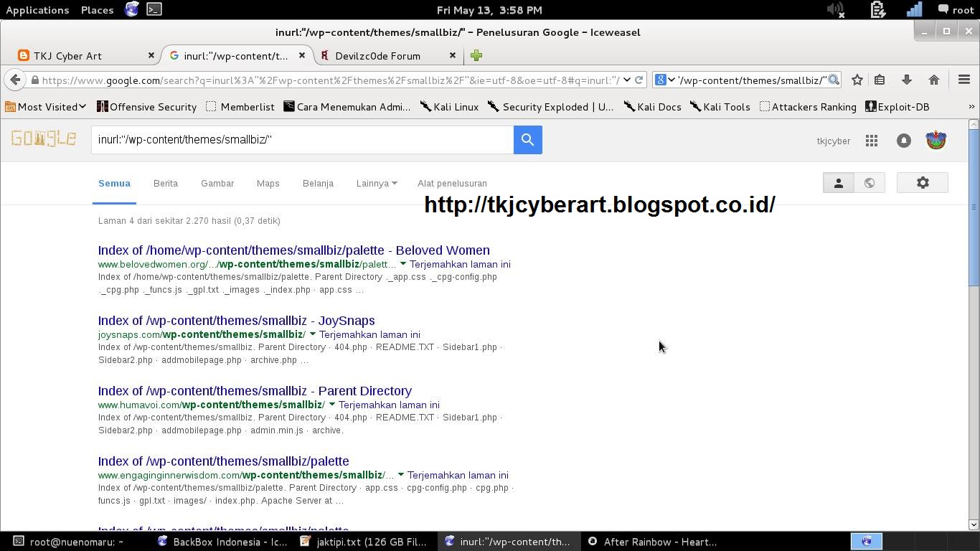Open the downloads arrow

[907, 80]
